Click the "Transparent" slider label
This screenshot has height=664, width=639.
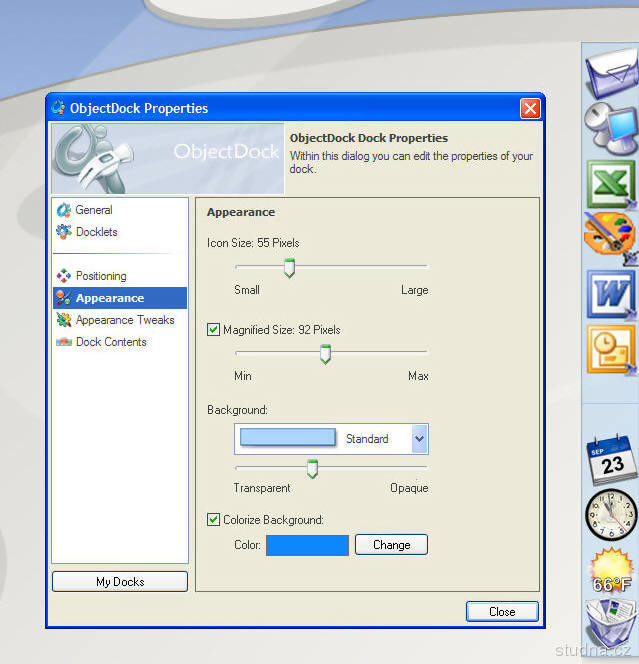262,488
